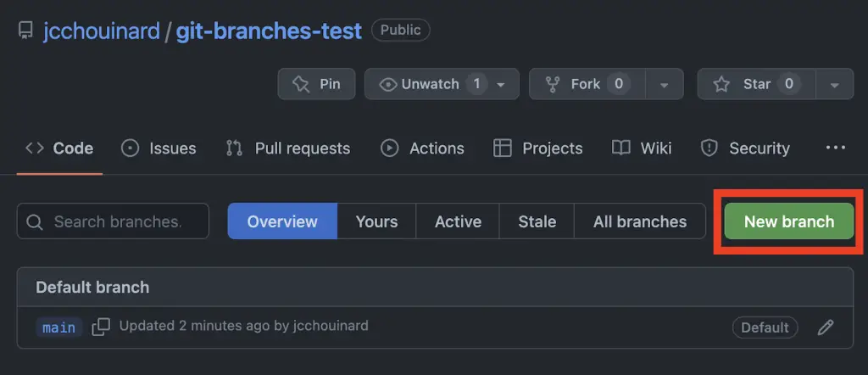The height and width of the screenshot is (375, 868).
Task: Focus the Search branches input field
Action: click(x=113, y=221)
